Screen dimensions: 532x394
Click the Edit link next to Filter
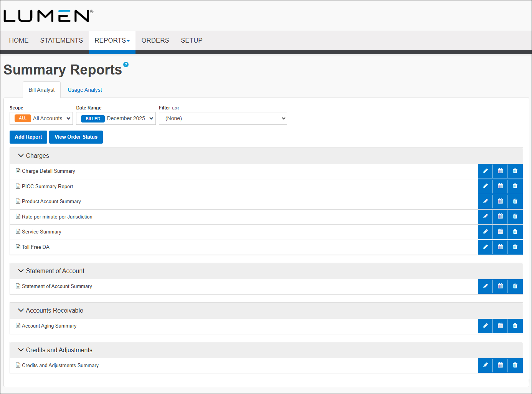[x=175, y=108]
